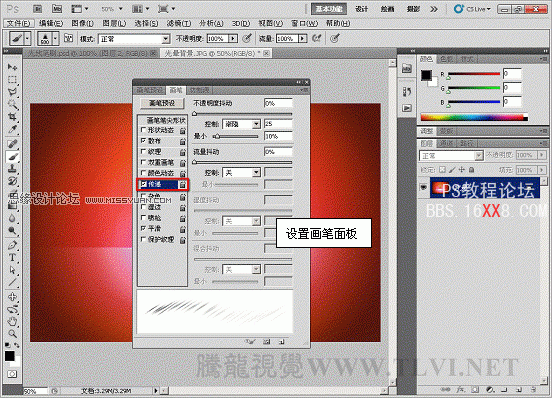This screenshot has height=398, width=552.
Task: Select the Crop tool
Action: (12, 116)
